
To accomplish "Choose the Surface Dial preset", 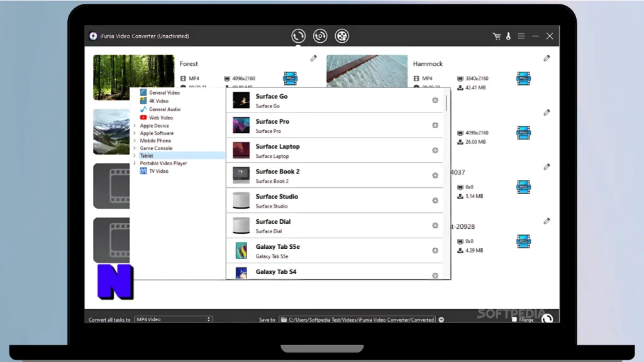I will point(335,226).
